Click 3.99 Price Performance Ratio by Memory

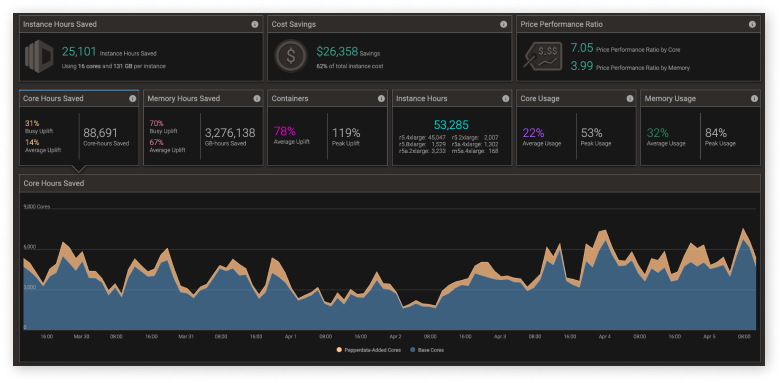[582, 66]
